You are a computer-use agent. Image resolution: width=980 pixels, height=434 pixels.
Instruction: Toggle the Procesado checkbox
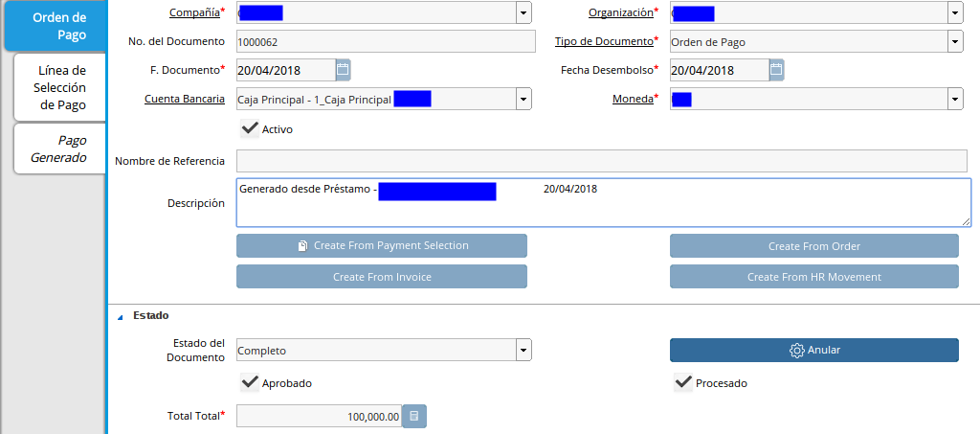click(x=683, y=382)
